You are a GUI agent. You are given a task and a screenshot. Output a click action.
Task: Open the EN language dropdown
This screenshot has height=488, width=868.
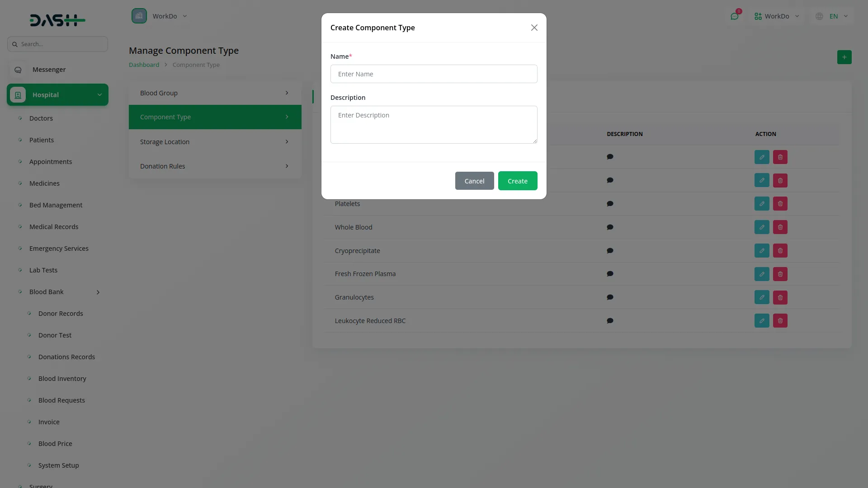point(833,16)
